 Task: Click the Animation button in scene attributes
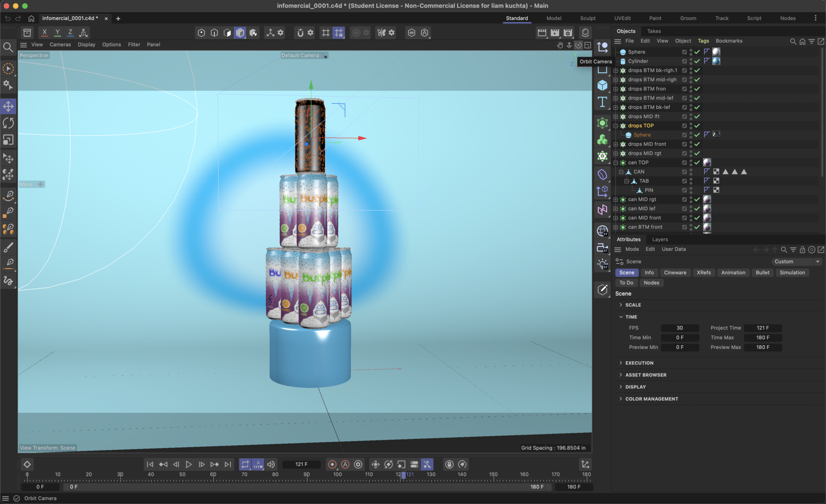point(733,273)
